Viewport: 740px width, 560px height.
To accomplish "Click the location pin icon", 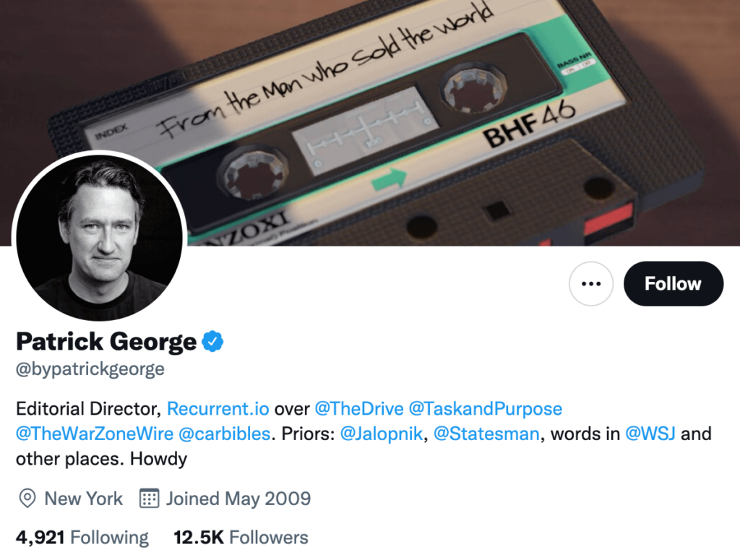I will coord(27,499).
